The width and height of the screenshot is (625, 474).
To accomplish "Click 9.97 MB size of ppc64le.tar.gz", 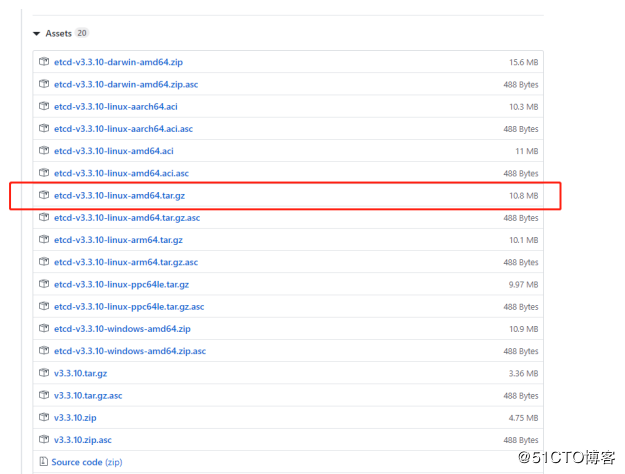I will tap(523, 285).
